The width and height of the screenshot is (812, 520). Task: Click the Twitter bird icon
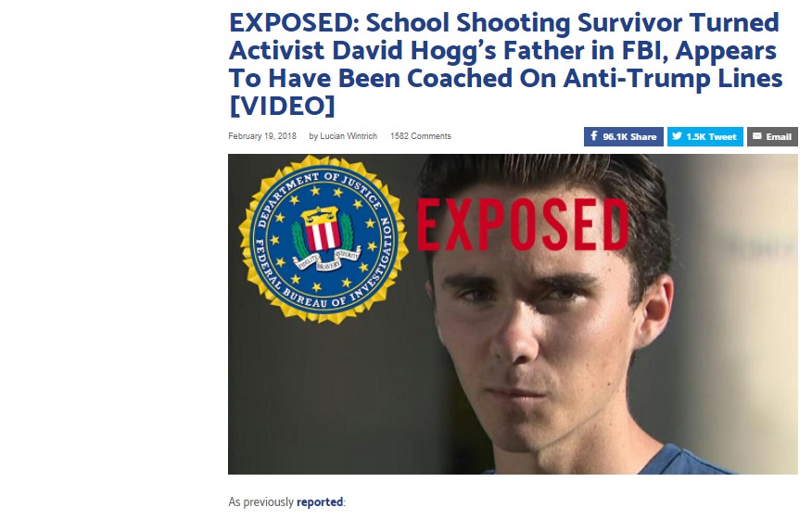point(677,136)
